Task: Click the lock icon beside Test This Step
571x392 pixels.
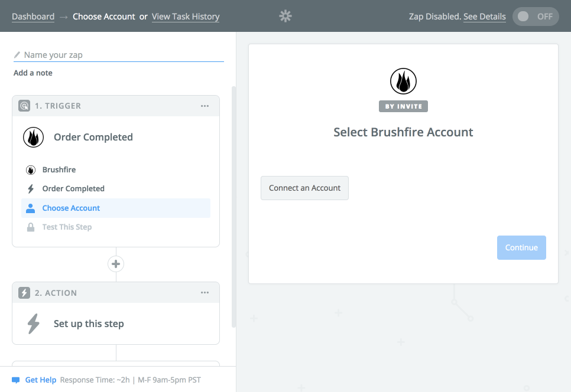Action: coord(31,227)
